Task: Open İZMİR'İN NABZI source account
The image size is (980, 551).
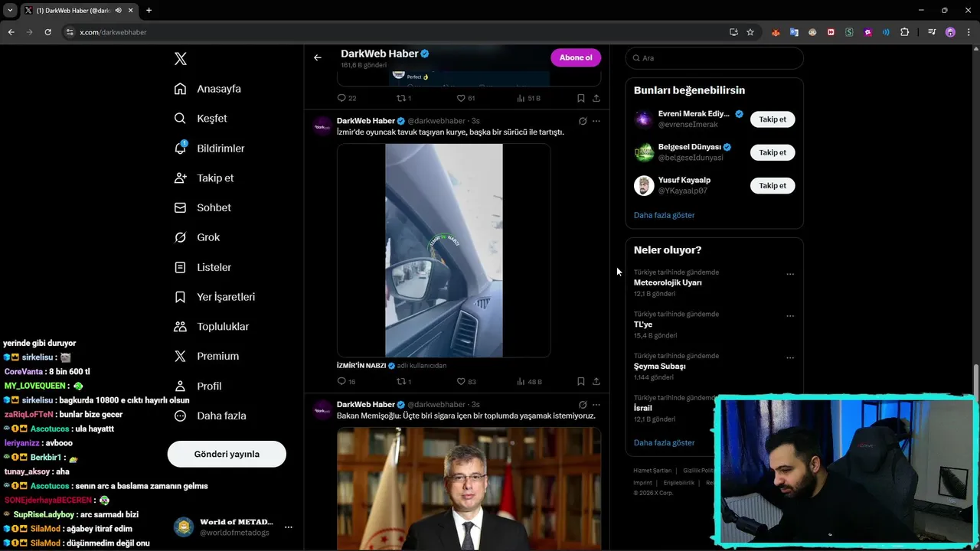Action: point(361,366)
